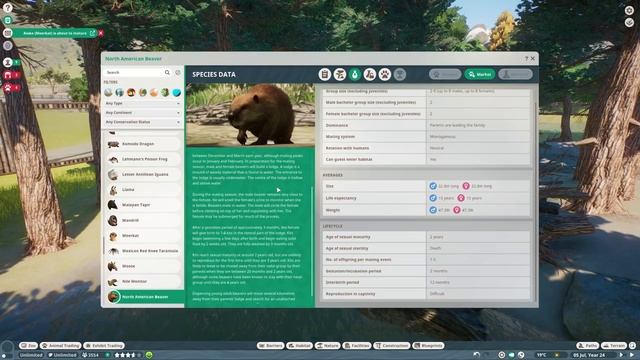Toggle the sixth green biome filter
The height and width of the screenshot is (360, 640).
[x=165, y=92]
